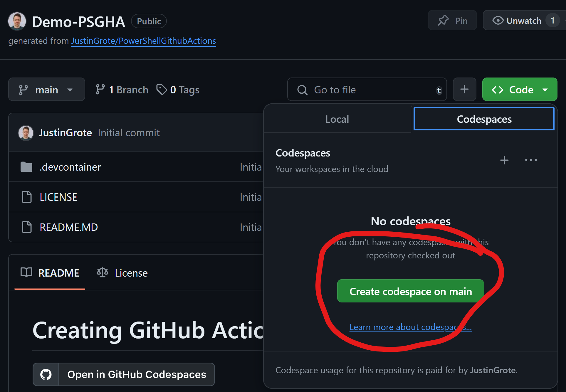Click the plus icon in Codespaces header
566x392 pixels.
[504, 160]
